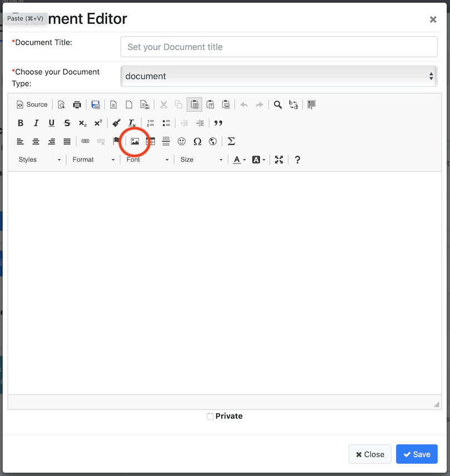Toggle Underline formatting
Image resolution: width=450 pixels, height=476 pixels.
point(52,123)
